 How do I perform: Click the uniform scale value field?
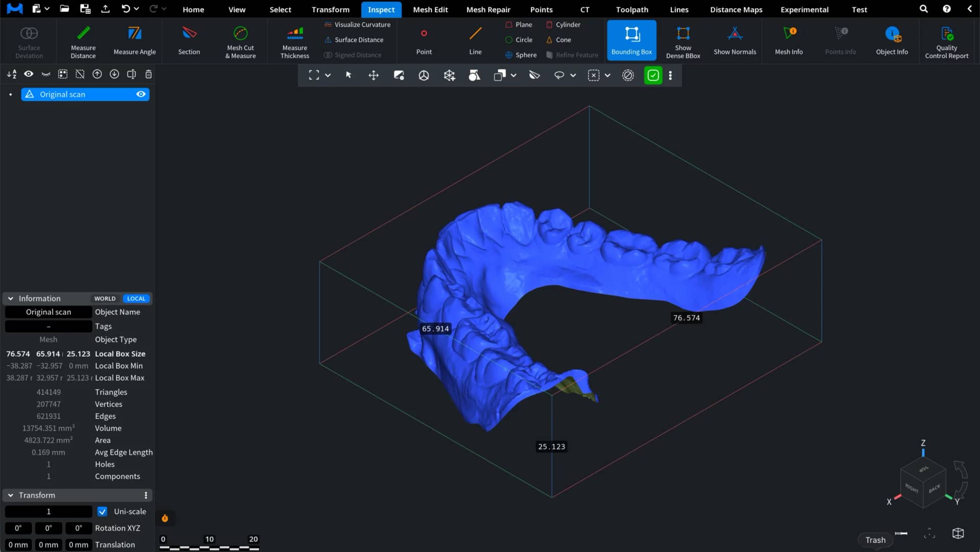48,511
